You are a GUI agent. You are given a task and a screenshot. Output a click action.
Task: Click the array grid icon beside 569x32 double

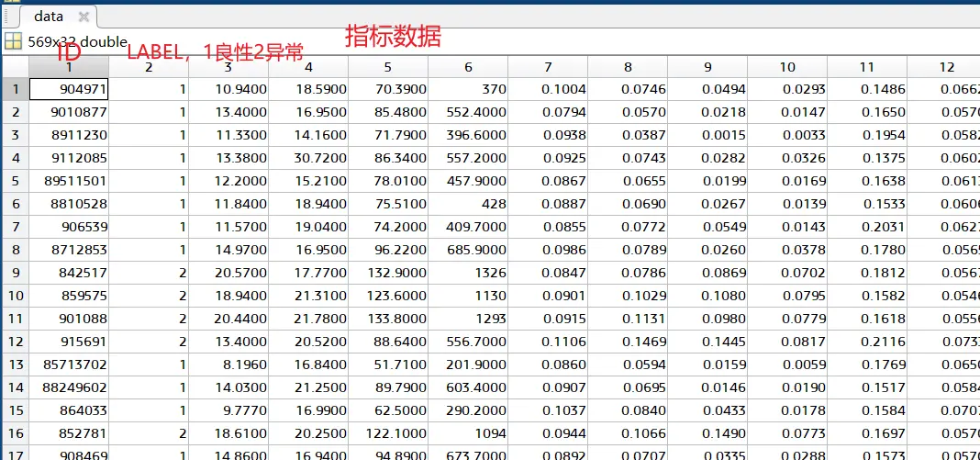[x=13, y=42]
